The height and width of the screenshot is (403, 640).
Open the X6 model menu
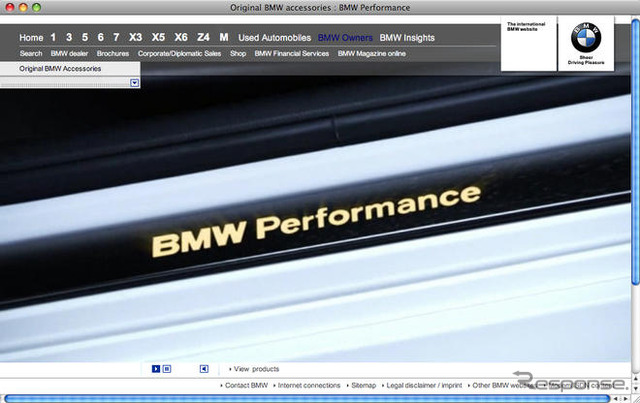click(181, 38)
